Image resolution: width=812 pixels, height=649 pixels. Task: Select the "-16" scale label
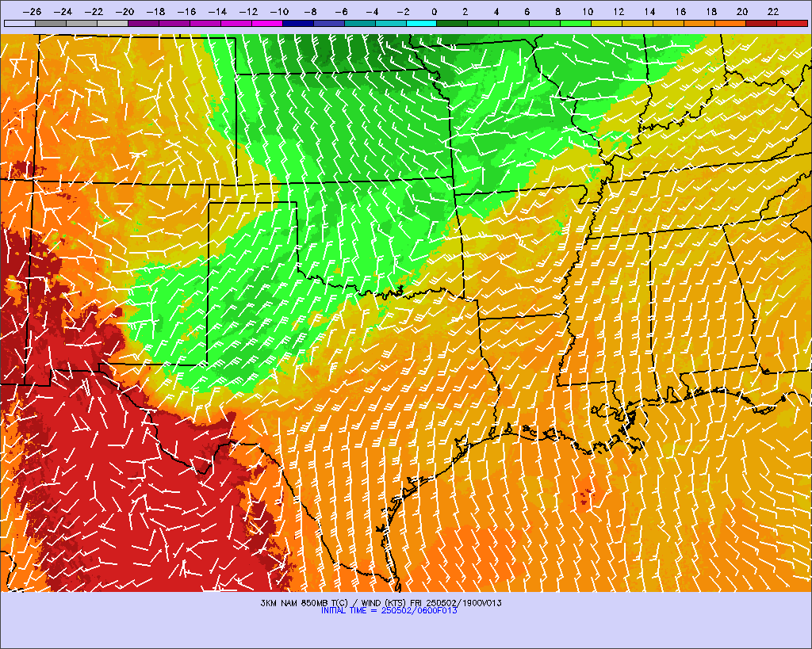pos(186,12)
